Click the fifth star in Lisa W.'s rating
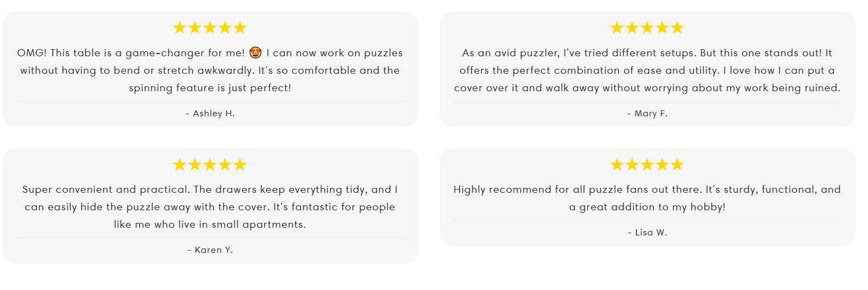868x290 pixels. click(677, 164)
